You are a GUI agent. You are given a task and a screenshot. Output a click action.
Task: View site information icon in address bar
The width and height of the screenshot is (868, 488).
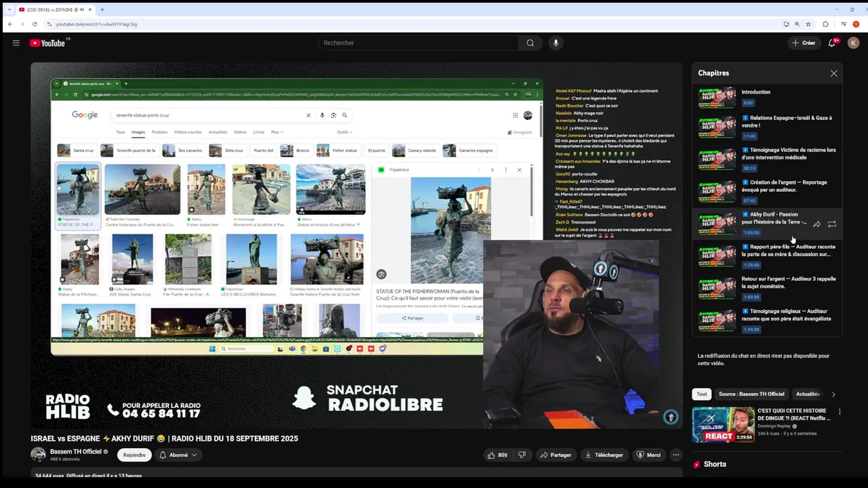[50, 24]
